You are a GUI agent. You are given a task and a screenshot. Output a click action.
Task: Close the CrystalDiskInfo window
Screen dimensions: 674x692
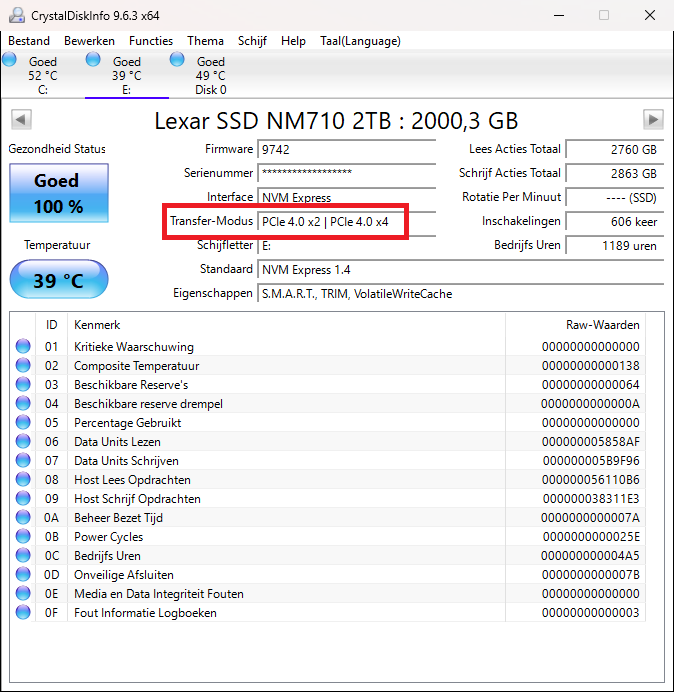(x=650, y=15)
